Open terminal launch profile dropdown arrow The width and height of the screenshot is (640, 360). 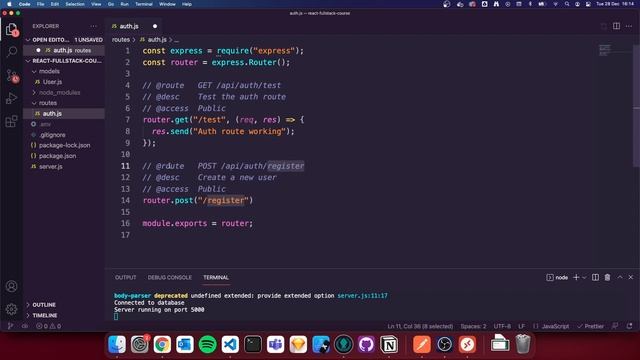(x=584, y=278)
